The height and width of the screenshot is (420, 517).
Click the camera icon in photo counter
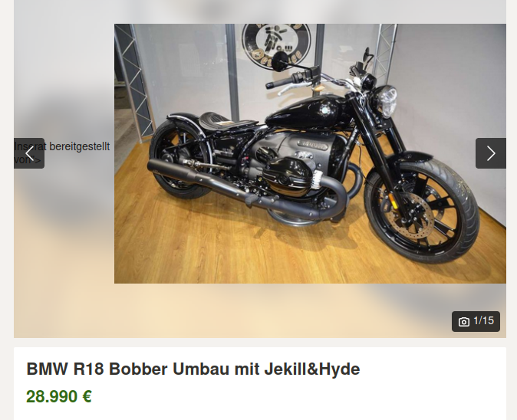[x=464, y=321]
